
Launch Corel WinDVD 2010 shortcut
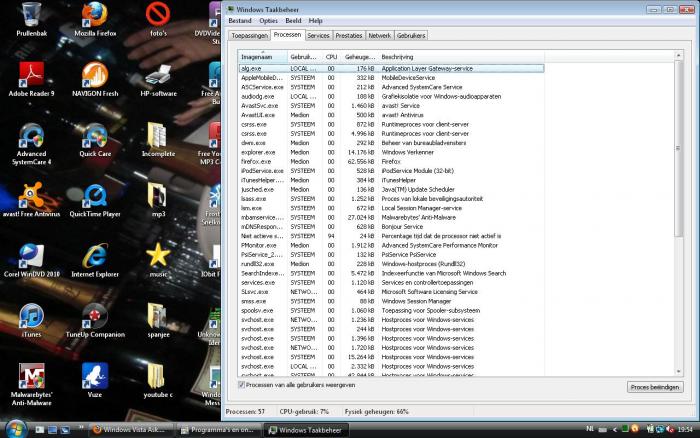31,260
